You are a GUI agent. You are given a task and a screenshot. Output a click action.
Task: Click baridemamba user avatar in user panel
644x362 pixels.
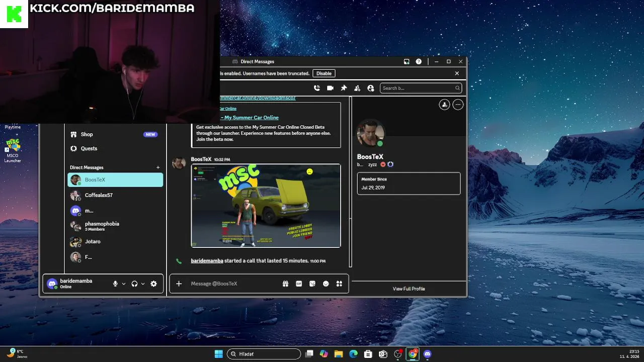click(52, 284)
